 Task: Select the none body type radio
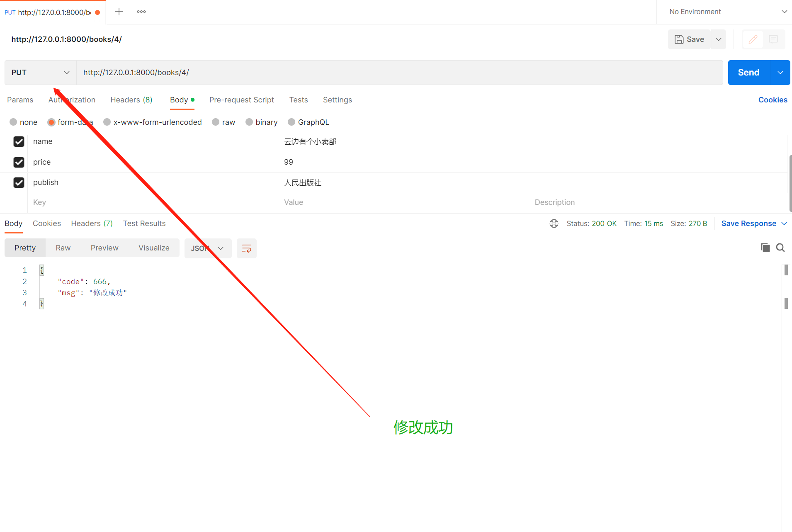pos(13,122)
